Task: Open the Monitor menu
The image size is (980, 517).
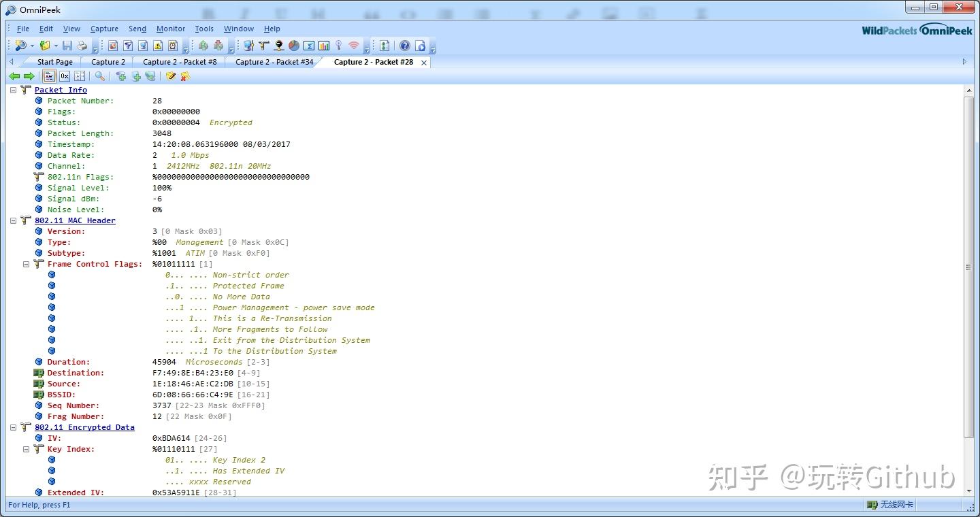Action: (x=171, y=29)
